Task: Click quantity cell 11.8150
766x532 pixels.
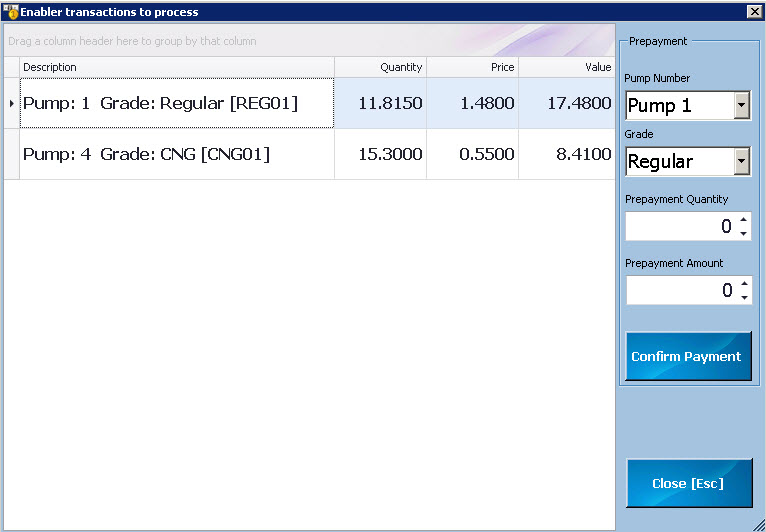Action: [x=381, y=103]
